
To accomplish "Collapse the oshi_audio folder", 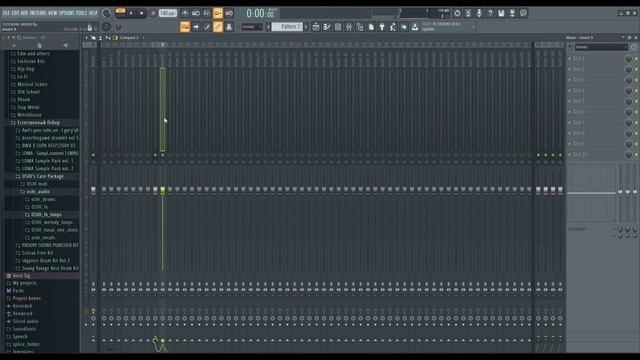I will pyautogui.click(x=38, y=191).
